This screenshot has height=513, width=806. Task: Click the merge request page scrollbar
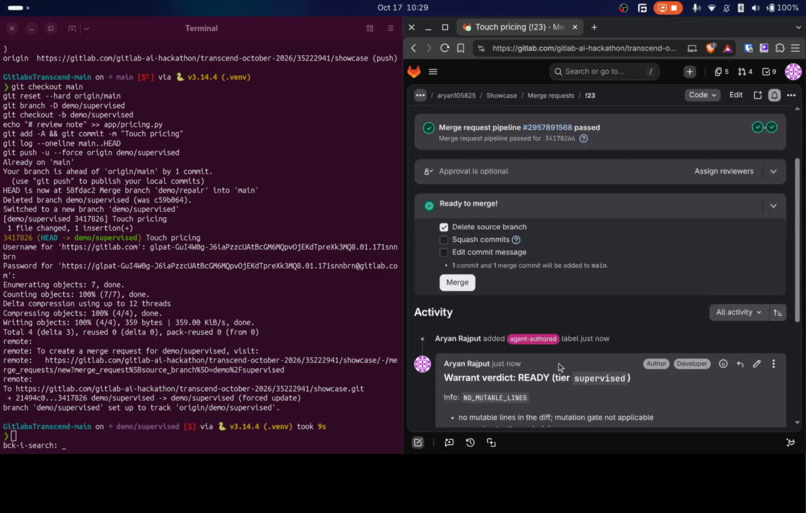[x=797, y=240]
